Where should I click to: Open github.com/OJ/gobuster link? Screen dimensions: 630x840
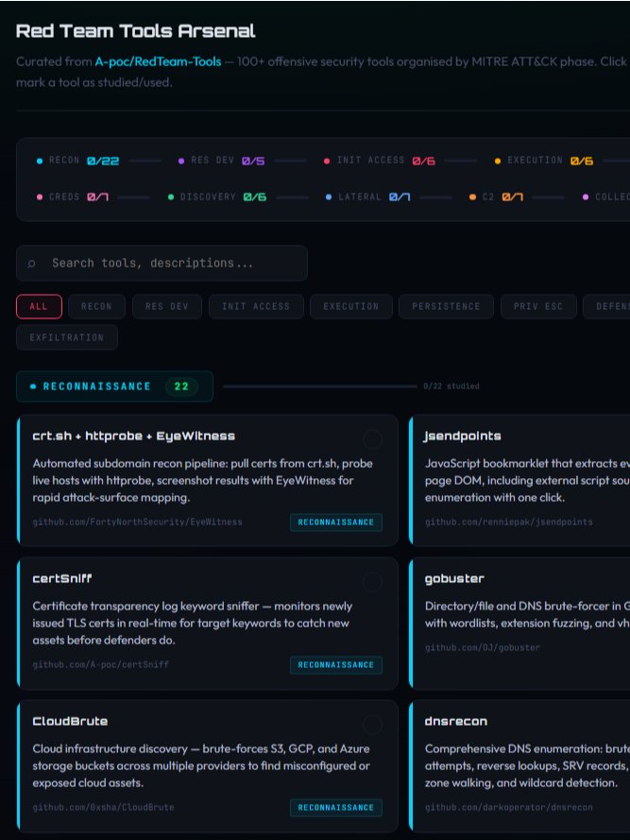(483, 647)
